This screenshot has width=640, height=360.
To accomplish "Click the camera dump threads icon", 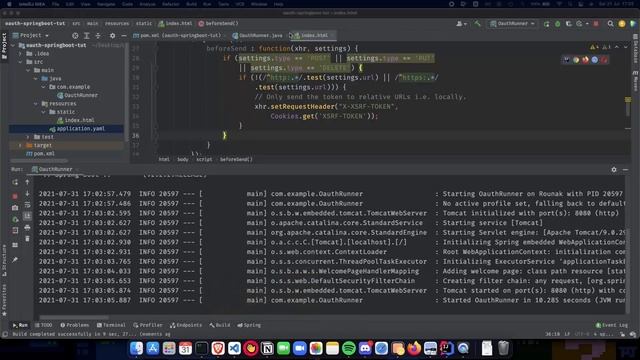I will pyautogui.click(x=15, y=208).
